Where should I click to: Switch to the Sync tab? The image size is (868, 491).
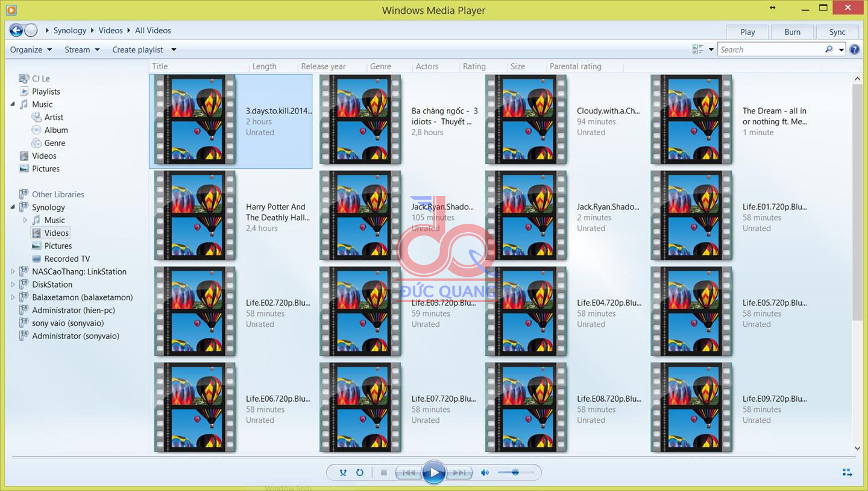click(x=837, y=32)
